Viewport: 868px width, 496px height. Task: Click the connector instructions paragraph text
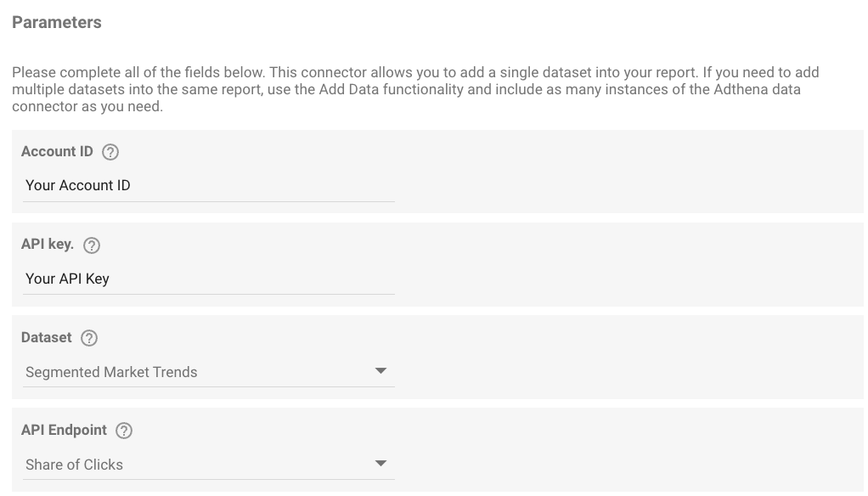pyautogui.click(x=415, y=89)
